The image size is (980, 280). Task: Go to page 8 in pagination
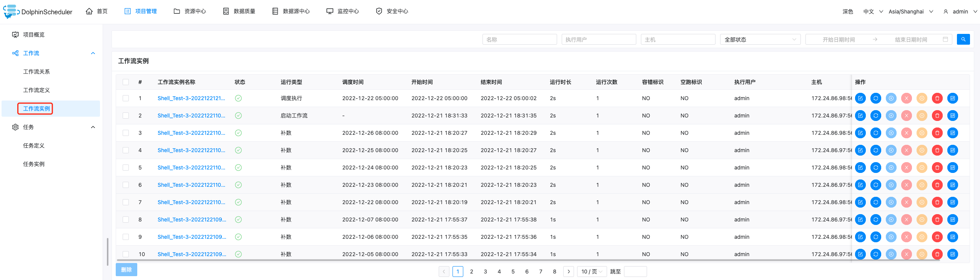click(x=555, y=272)
